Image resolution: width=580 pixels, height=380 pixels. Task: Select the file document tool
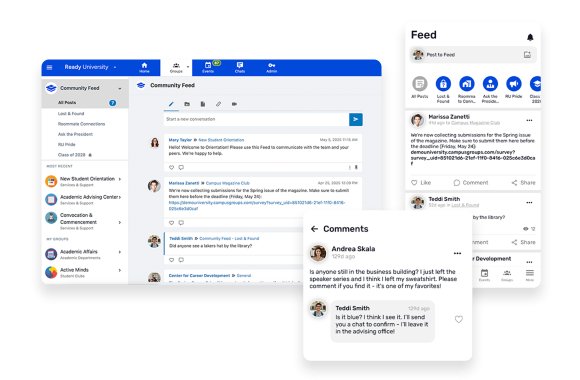203,104
